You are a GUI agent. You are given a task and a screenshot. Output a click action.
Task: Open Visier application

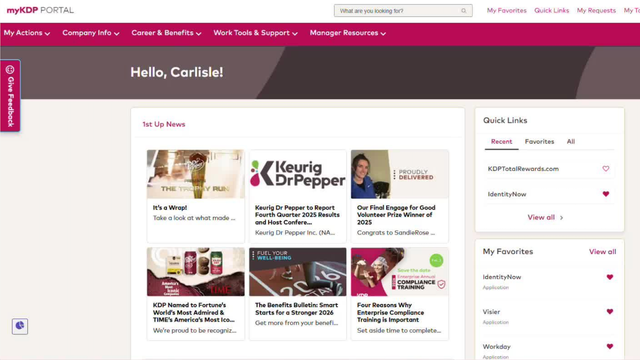point(491,312)
